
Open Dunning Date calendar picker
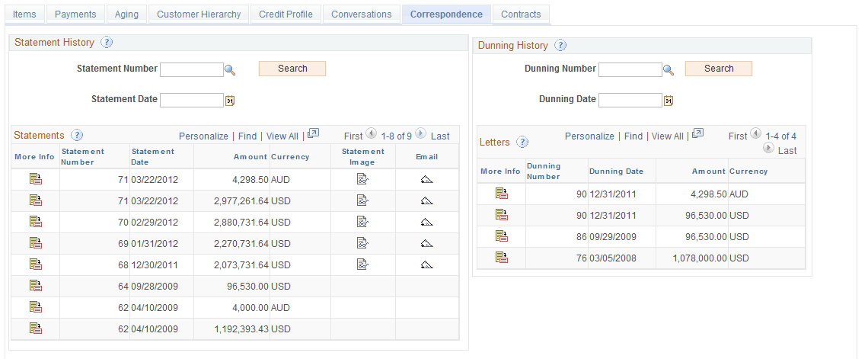tap(669, 101)
